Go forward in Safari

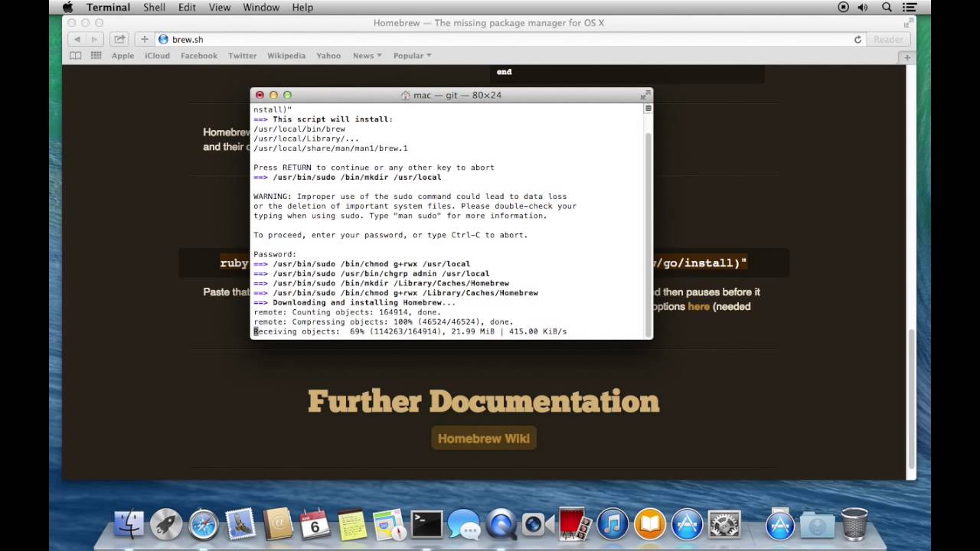click(94, 39)
